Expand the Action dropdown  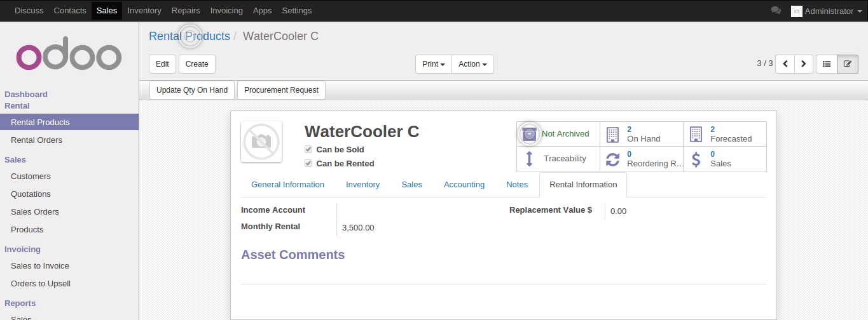click(x=472, y=64)
